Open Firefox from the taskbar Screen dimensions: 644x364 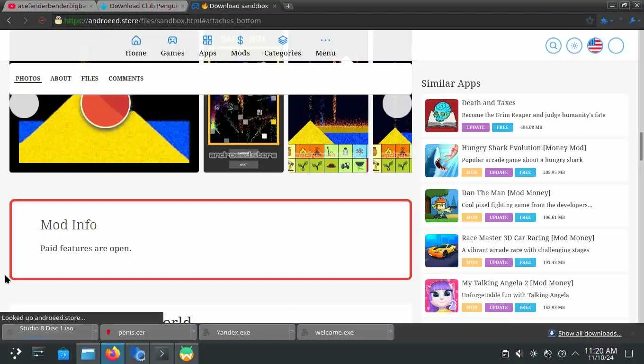[113, 354]
